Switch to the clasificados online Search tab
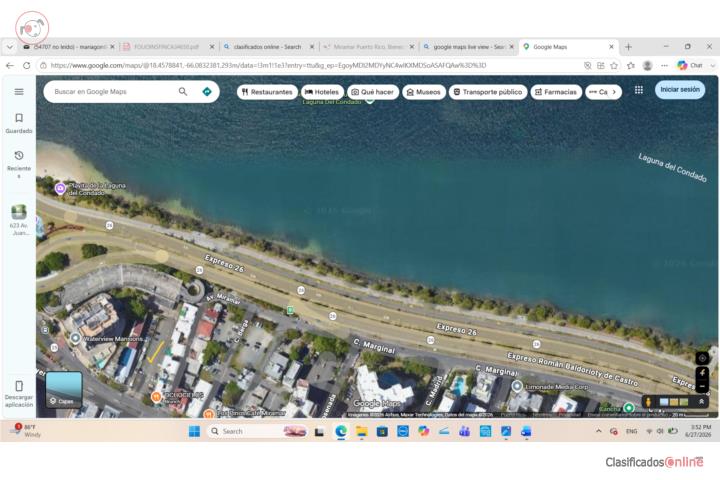The height and width of the screenshot is (480, 720). pos(267,47)
